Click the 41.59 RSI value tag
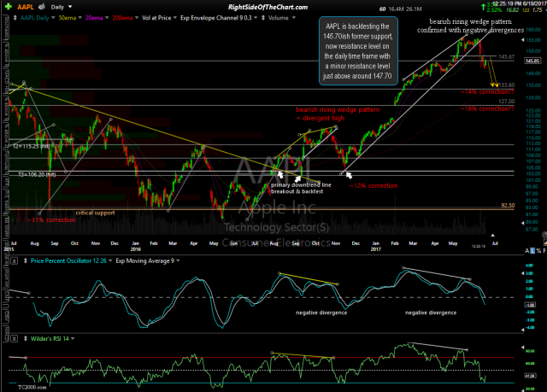Viewport: 547px width, 392px height. [530, 376]
